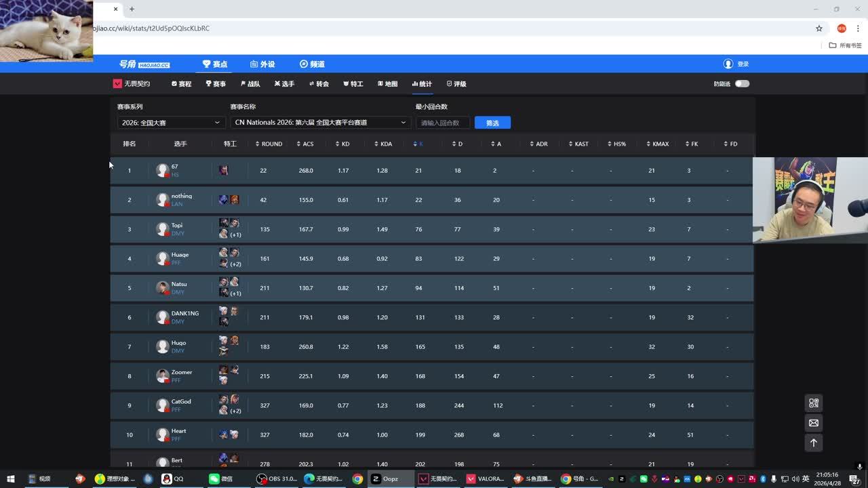Click the 号角 site logo
Screen dimensions: 868x488
(x=144, y=64)
